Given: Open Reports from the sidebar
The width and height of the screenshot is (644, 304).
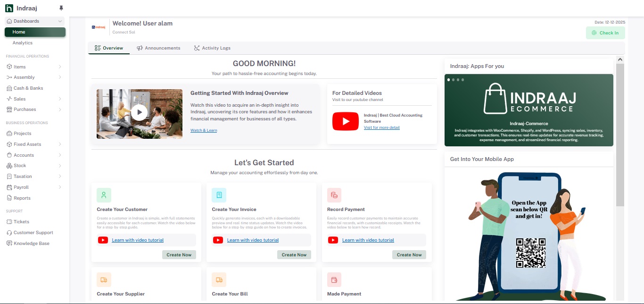Looking at the screenshot, I should point(22,198).
